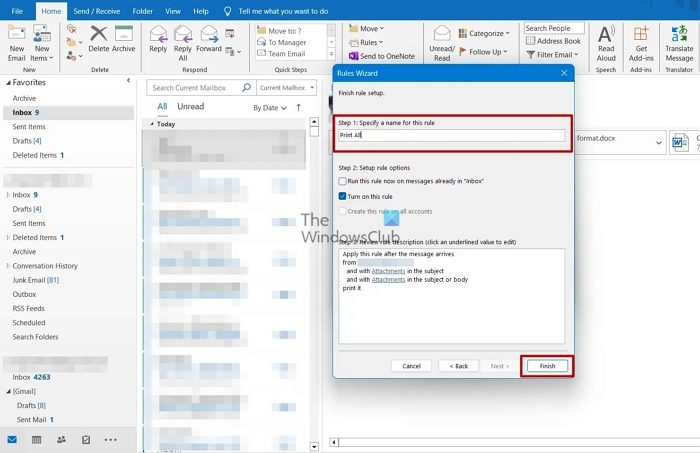The height and width of the screenshot is (453, 700).
Task: Enable Run this rule now on Inbox
Action: [x=342, y=181]
